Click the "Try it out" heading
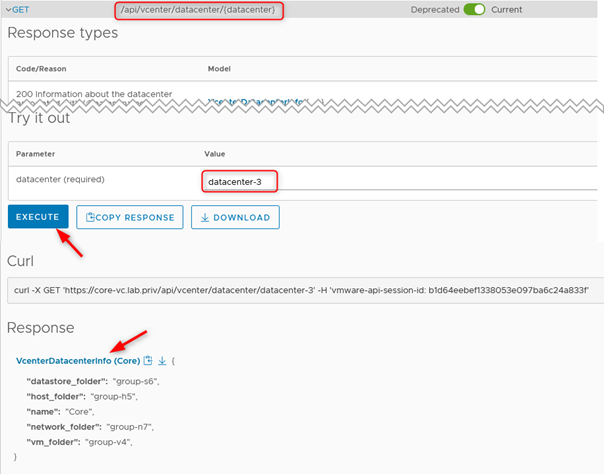This screenshot has width=604, height=474. (39, 118)
